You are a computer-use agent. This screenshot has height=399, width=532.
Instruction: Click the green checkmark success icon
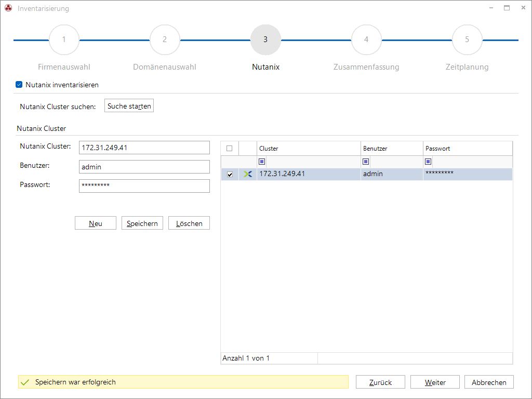(x=25, y=382)
